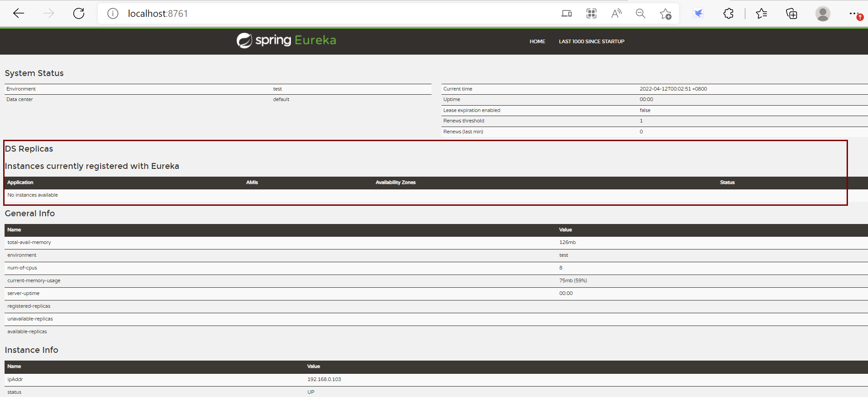The image size is (868, 397).
Task: Select the Data center row label
Action: (20, 99)
